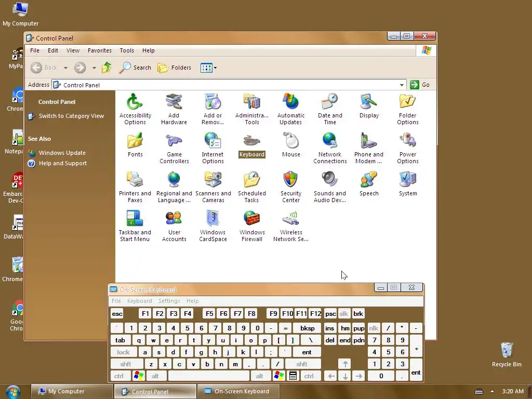The image size is (532, 399).
Task: Toggle the left shft key
Action: tap(126, 364)
